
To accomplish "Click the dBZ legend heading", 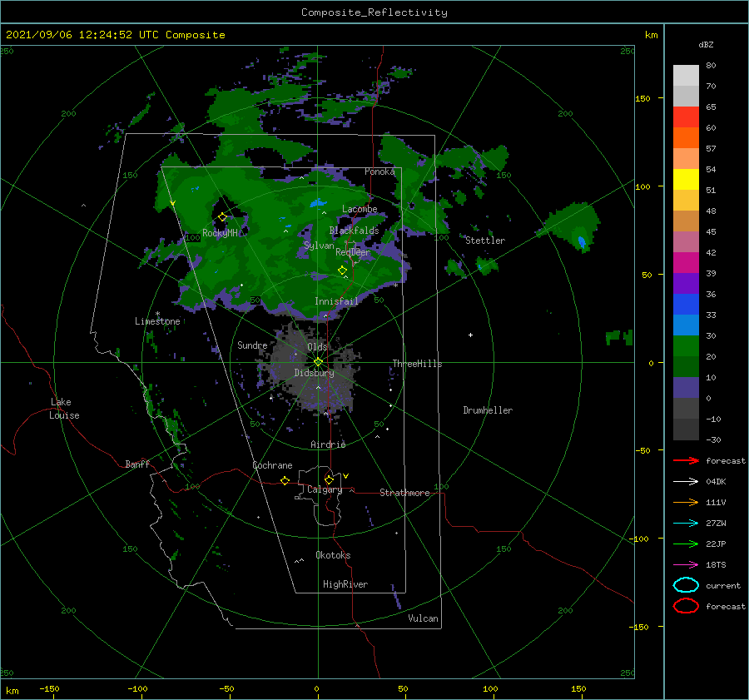I will [x=706, y=44].
